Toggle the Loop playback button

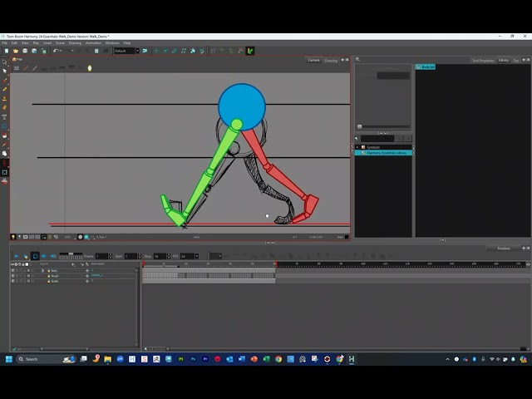click(35, 256)
